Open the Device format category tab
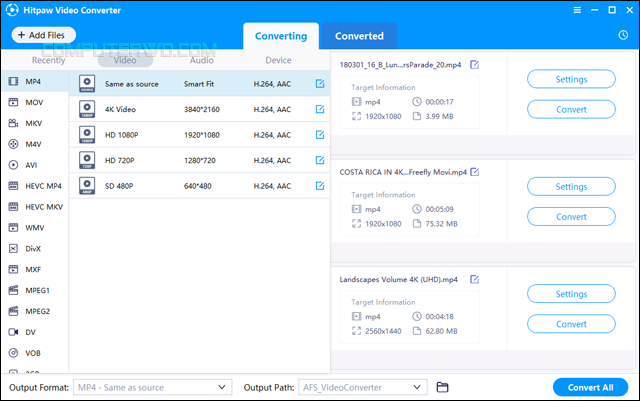Viewport: 640px width, 401px height. coord(278,60)
